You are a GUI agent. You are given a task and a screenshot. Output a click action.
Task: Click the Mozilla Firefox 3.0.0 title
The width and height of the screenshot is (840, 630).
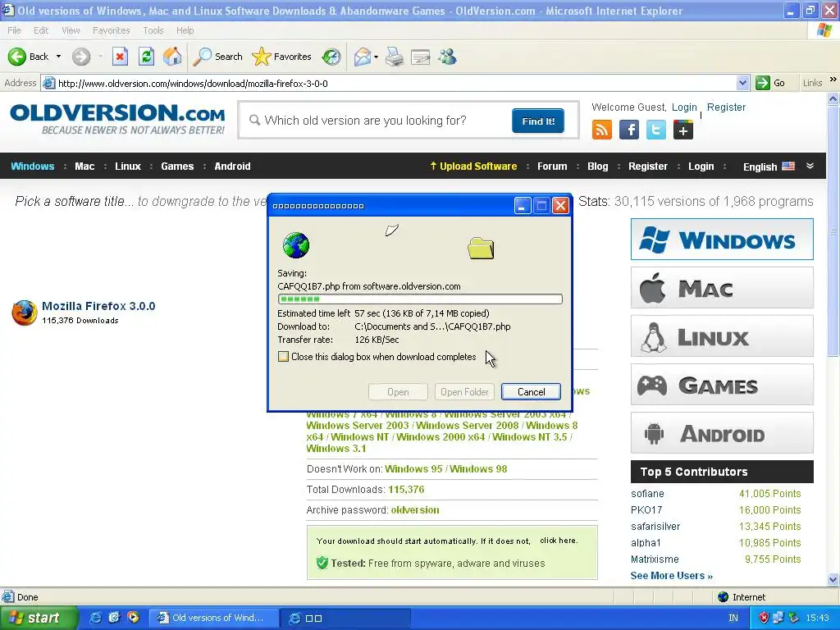pyautogui.click(x=98, y=306)
